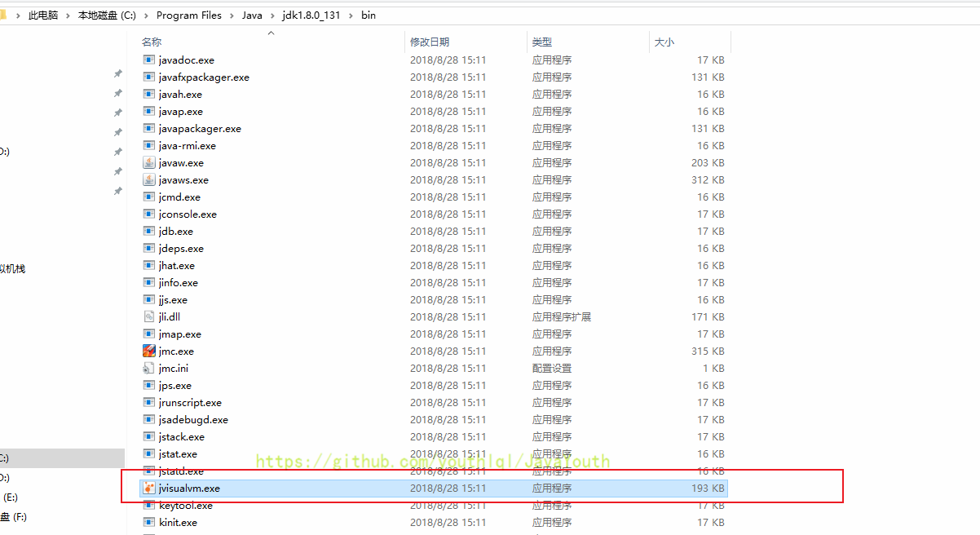This screenshot has height=535, width=980.
Task: Expand the chevron after 此电脑 in breadcrumb
Action: (x=68, y=15)
